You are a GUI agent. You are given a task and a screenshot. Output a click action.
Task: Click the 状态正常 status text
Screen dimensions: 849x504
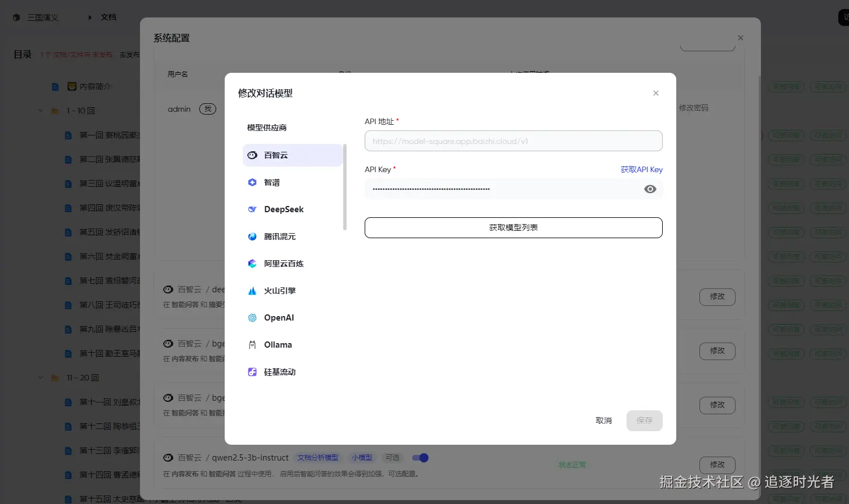[572, 465]
